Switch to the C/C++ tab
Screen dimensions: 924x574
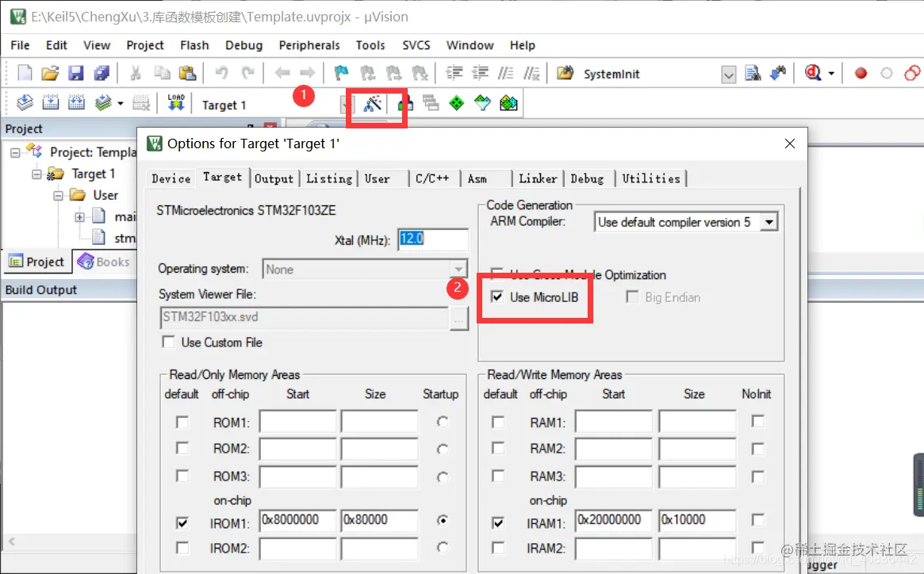pos(432,178)
